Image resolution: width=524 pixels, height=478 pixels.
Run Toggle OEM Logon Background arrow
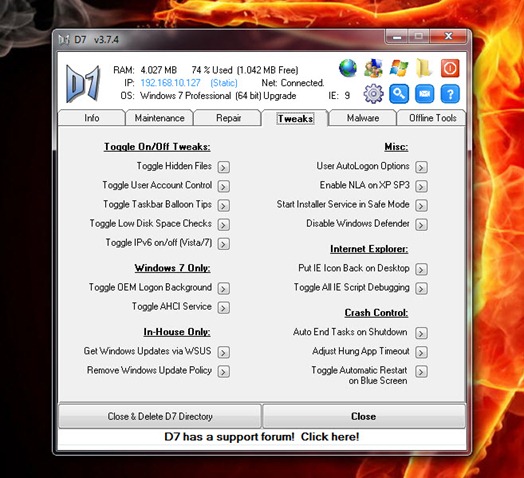[x=224, y=288]
